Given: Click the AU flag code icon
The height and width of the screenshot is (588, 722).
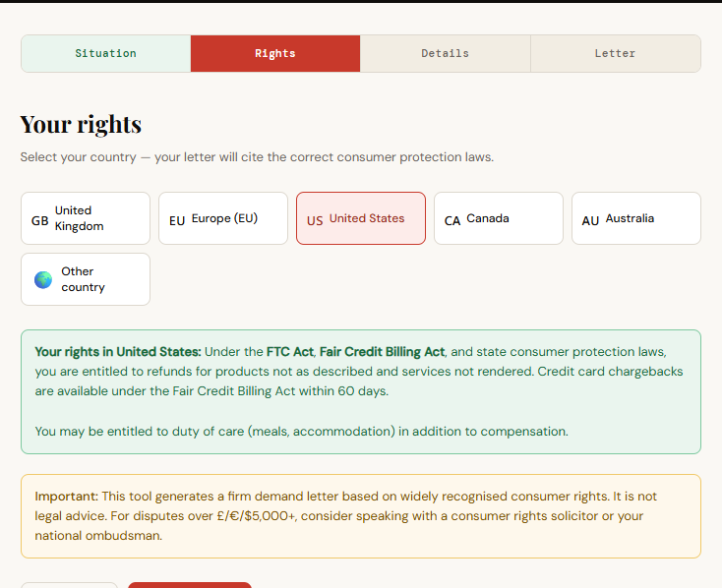Looking at the screenshot, I should 590,220.
